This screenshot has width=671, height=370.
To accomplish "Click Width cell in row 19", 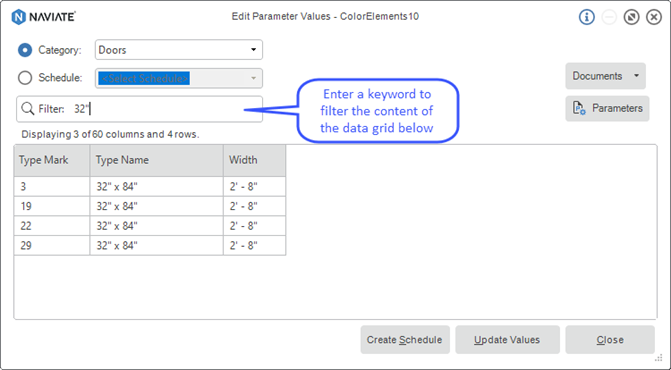I will click(x=255, y=206).
